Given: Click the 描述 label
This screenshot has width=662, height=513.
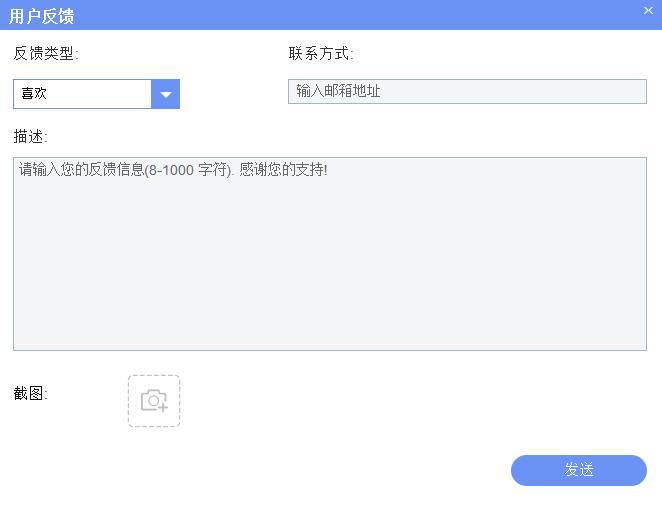Looking at the screenshot, I should [x=30, y=137].
